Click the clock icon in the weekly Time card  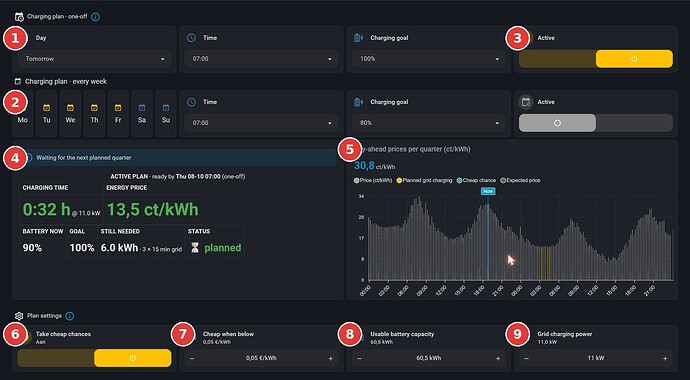coord(191,102)
